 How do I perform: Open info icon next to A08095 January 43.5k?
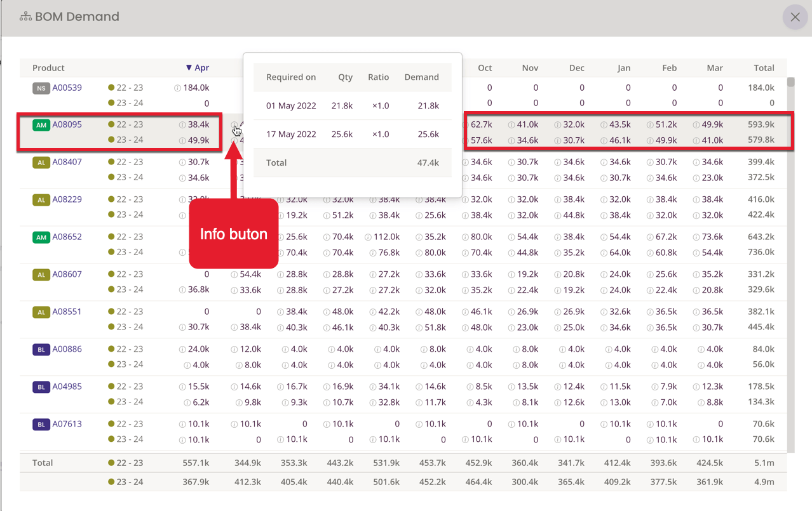604,126
